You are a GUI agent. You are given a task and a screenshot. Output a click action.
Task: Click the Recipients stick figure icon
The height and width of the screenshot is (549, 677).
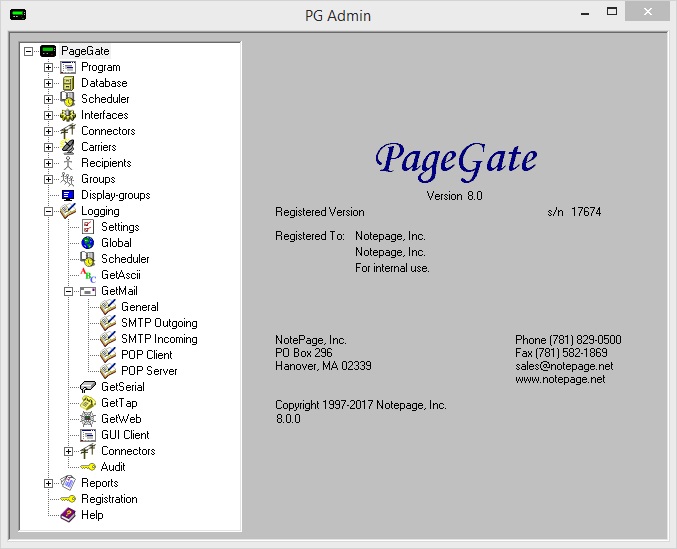[x=68, y=163]
